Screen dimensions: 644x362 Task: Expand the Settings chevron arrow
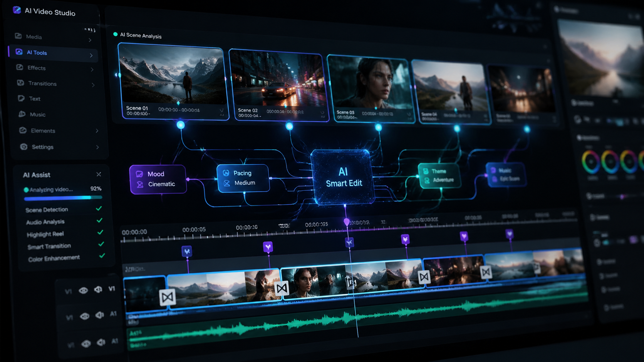pos(97,147)
